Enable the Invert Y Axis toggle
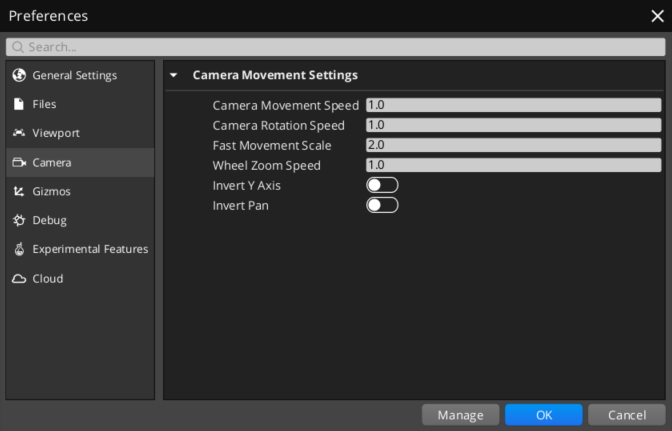672x431 pixels. [x=382, y=185]
